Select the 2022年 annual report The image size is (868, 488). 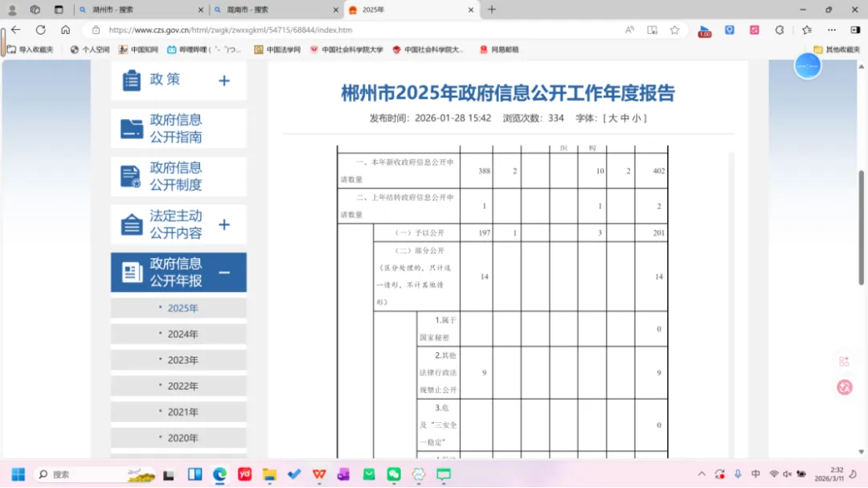178,387
